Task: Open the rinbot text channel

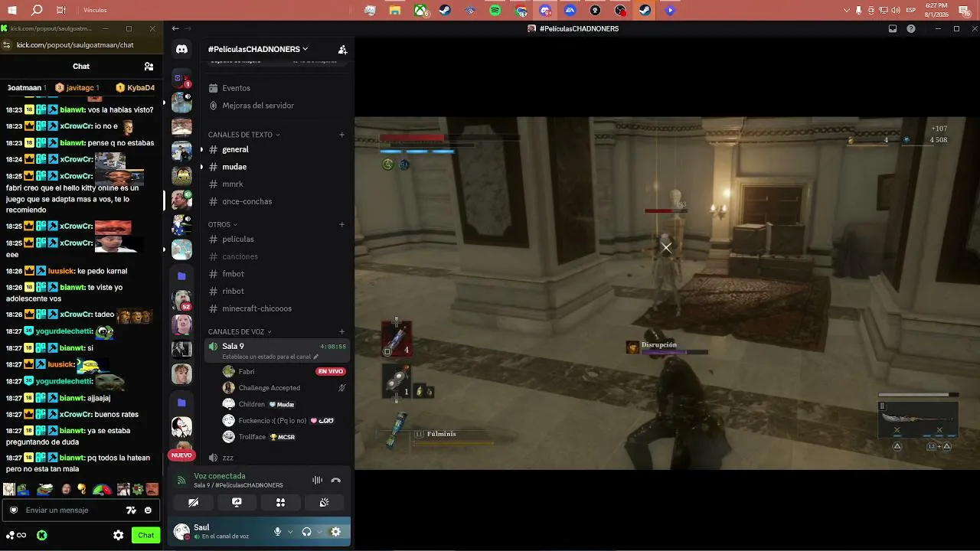Action: [276, 292]
